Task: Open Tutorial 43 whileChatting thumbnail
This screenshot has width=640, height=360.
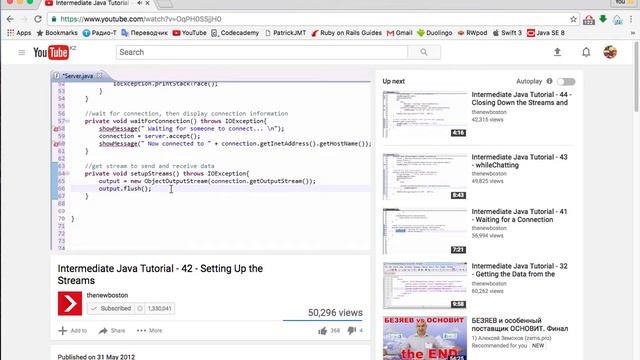Action: click(424, 177)
